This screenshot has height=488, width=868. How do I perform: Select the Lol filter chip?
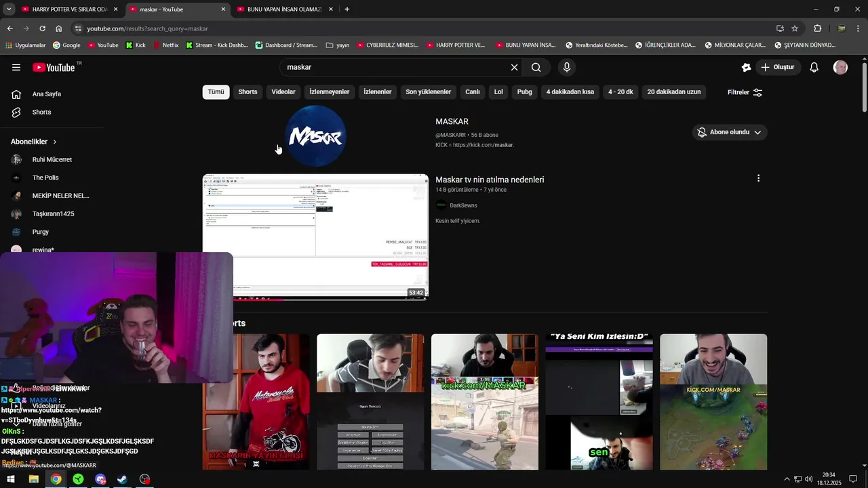pyautogui.click(x=498, y=92)
